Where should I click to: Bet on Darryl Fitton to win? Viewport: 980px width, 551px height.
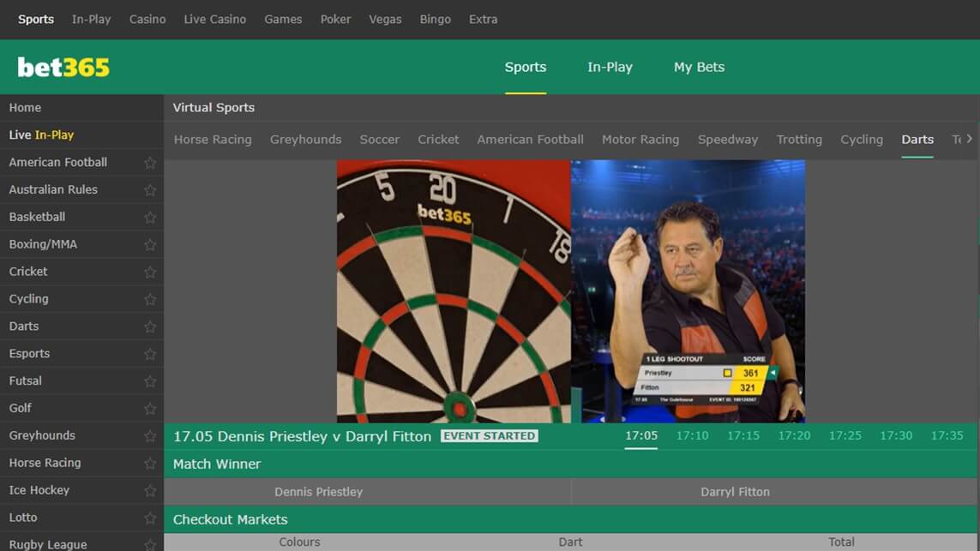click(x=775, y=492)
